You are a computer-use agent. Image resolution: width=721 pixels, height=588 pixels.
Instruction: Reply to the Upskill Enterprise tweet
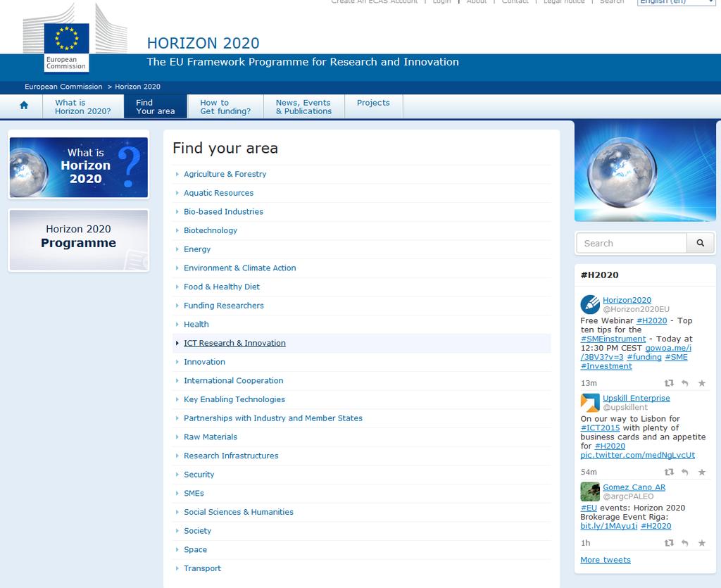coord(685,472)
